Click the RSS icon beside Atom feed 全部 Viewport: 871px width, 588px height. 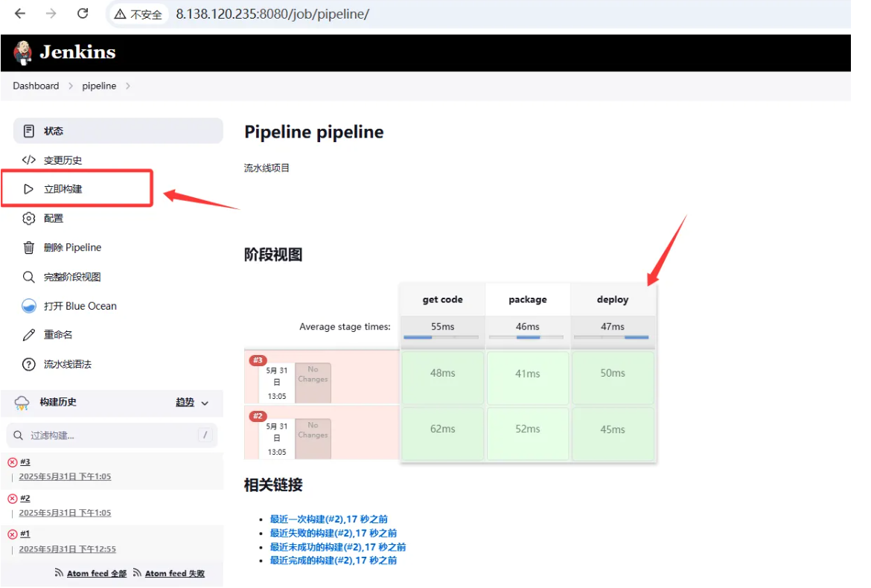(59, 572)
